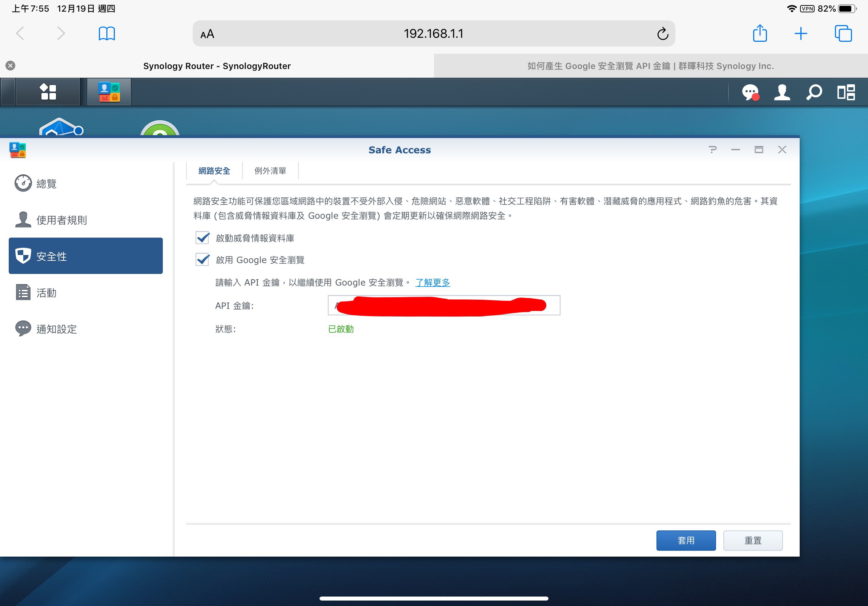Screen dimensions: 868x606
Task: Show Safari tab overview icon
Action: (843, 33)
